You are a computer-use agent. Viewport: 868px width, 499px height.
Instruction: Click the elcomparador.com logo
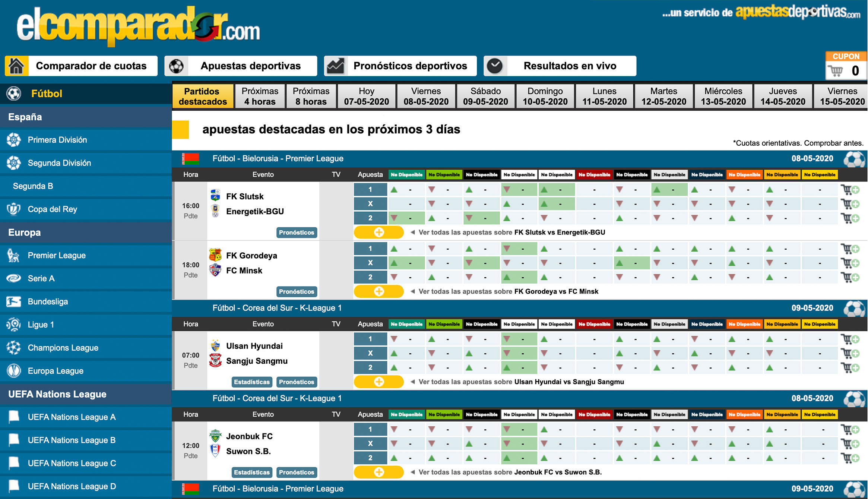(x=138, y=26)
